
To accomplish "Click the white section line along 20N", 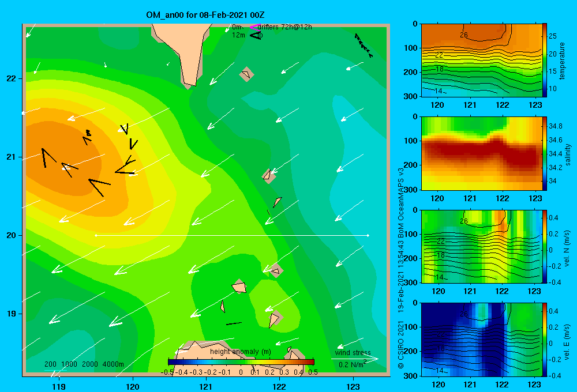I will tap(232, 235).
